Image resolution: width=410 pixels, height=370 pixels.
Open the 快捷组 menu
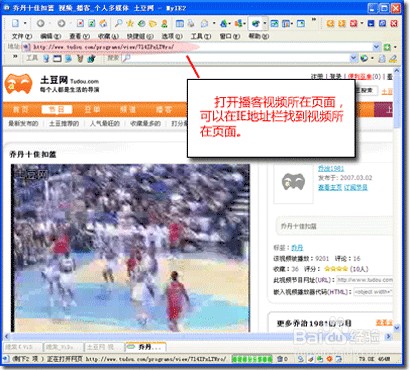pos(140,36)
